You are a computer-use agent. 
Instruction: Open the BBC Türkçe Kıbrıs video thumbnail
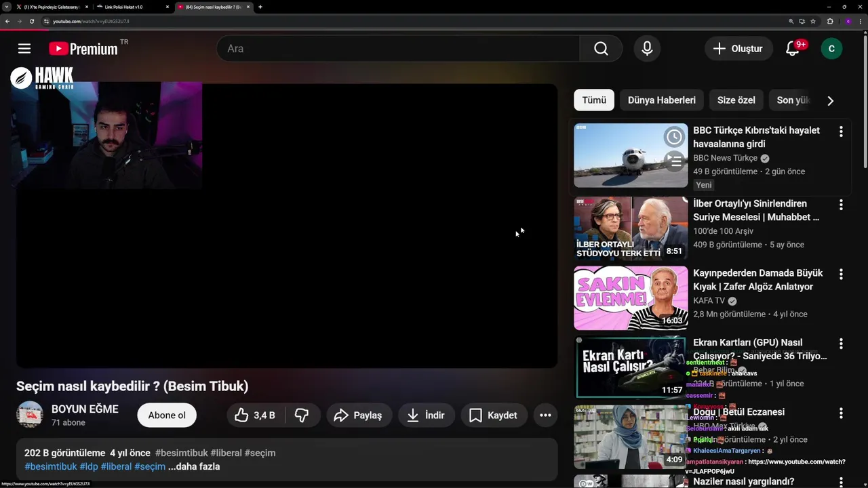(631, 155)
